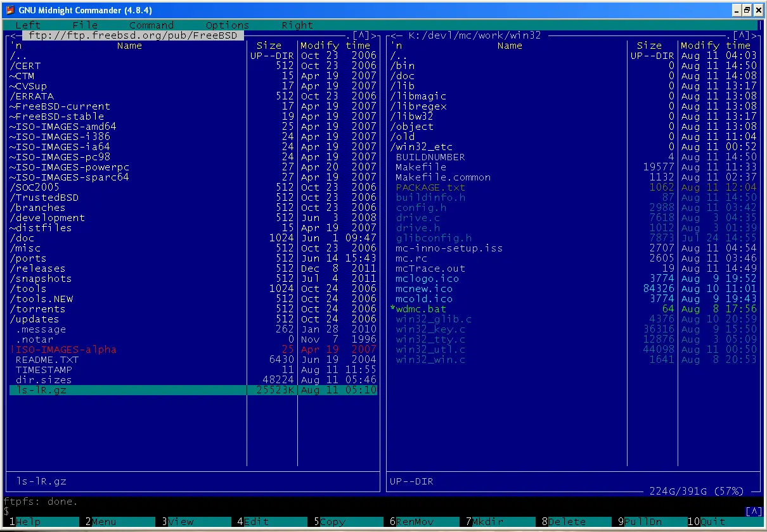Click the Name column header in the left panel
Viewport: 767px width, 532px height.
[129, 46]
